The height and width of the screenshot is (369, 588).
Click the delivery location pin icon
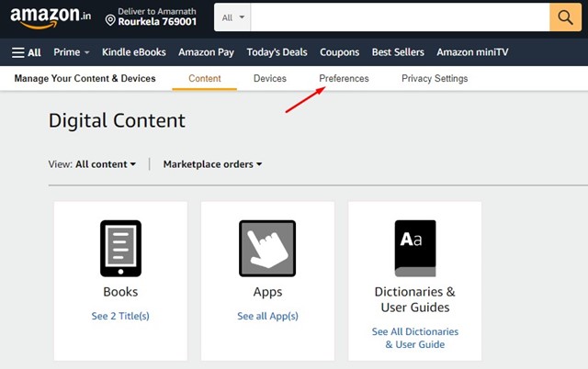tap(110, 19)
